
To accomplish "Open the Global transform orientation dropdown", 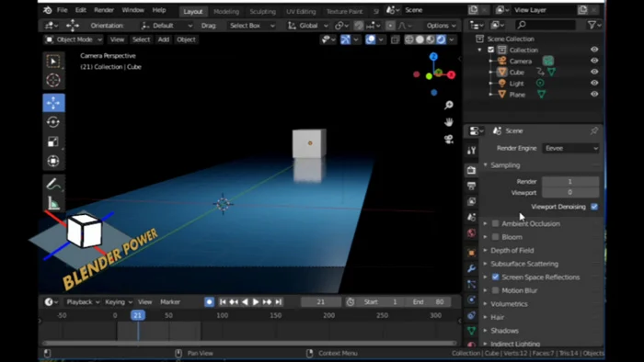I will tap(308, 26).
